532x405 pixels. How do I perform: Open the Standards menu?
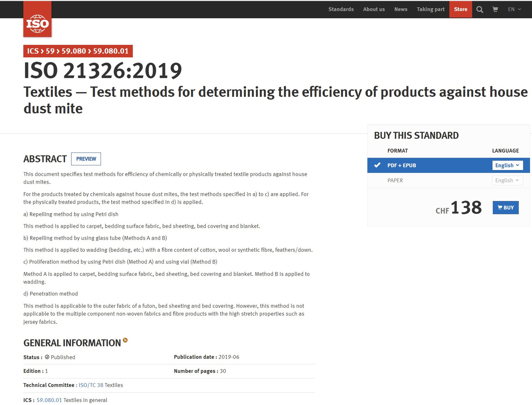pos(341,9)
